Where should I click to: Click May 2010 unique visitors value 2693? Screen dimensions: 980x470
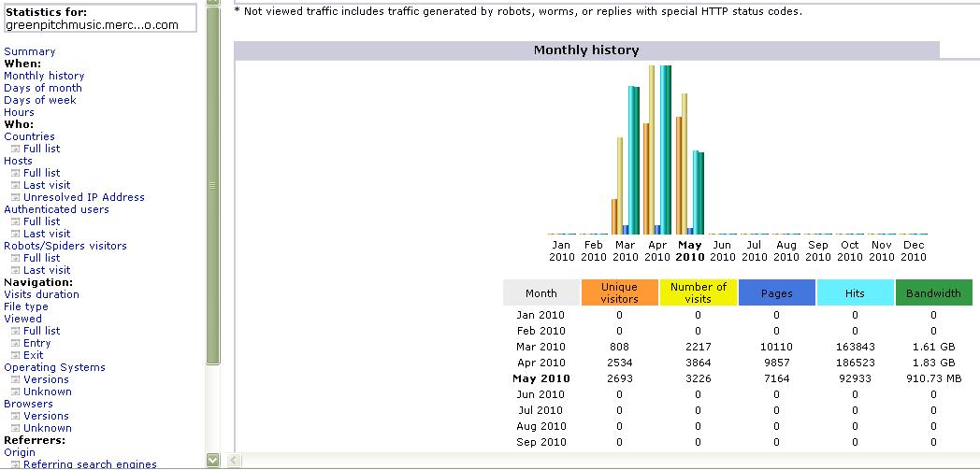[619, 378]
